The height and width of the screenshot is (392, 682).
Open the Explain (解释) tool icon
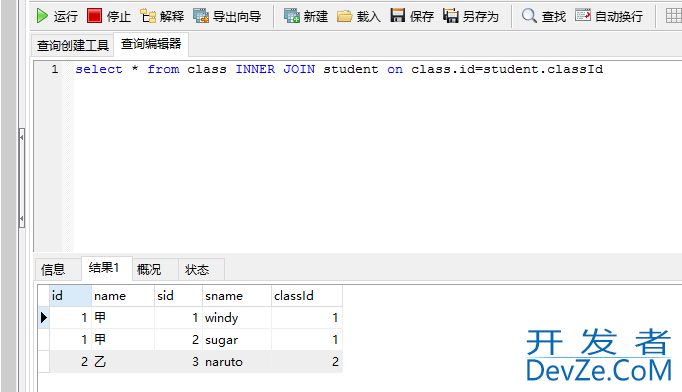click(x=148, y=16)
